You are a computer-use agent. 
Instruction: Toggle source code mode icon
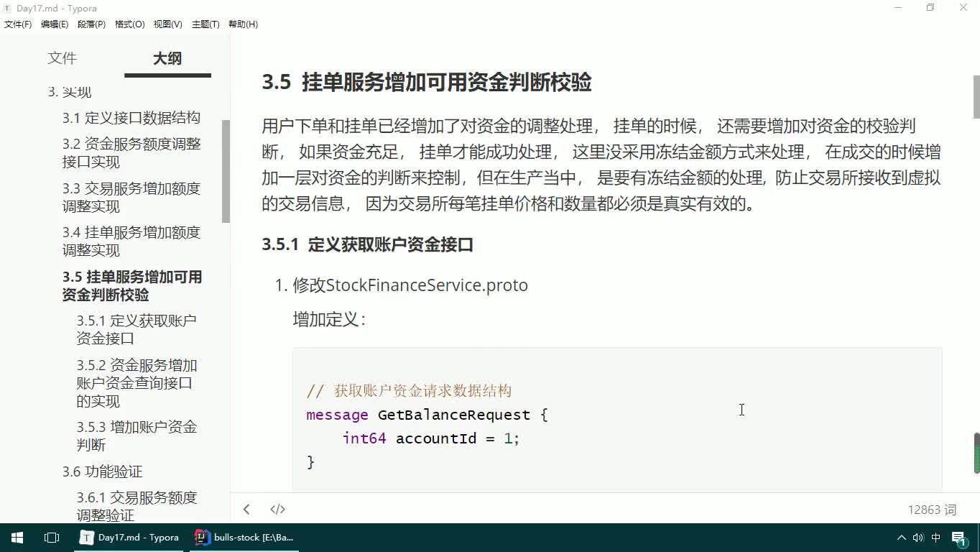[277, 510]
